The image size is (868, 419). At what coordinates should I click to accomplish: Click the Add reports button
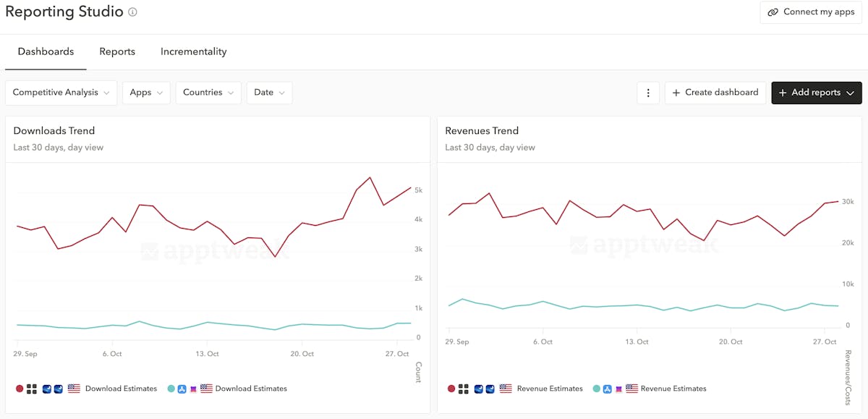pos(816,93)
